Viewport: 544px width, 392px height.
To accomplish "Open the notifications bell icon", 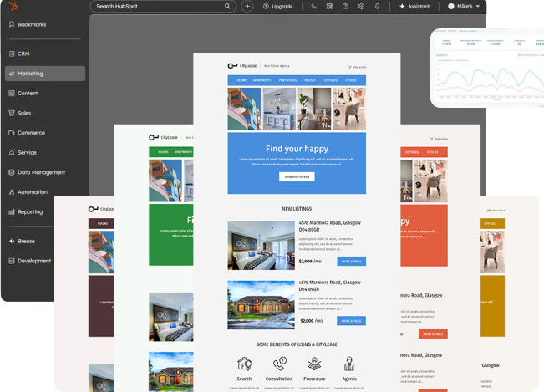I will (x=377, y=6).
